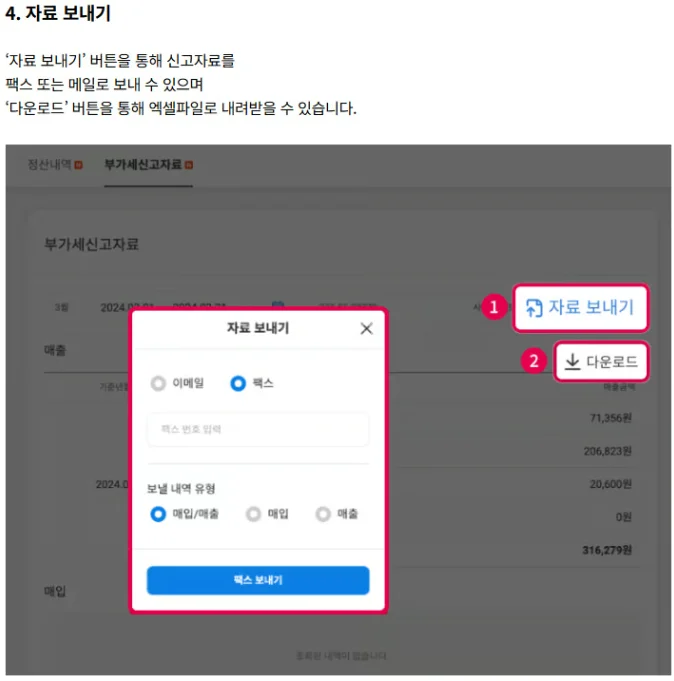Choose the 매입 only radio option
The image size is (674, 681).
[x=253, y=514]
